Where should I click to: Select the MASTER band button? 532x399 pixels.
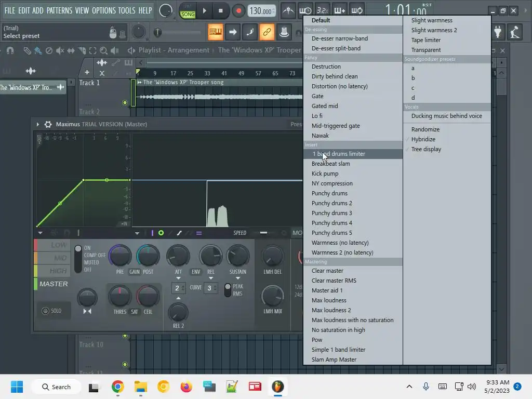point(52,284)
